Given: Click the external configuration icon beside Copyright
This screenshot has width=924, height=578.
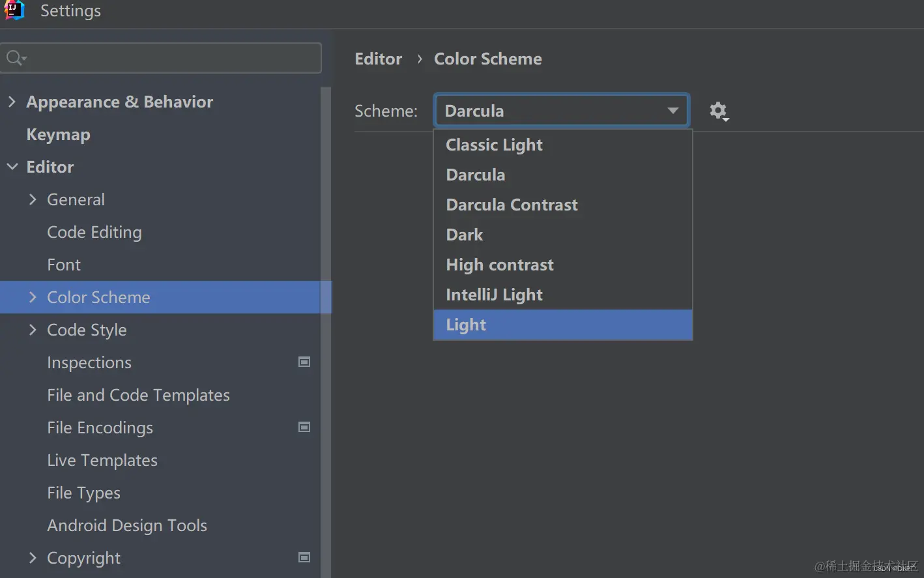Looking at the screenshot, I should tap(304, 558).
